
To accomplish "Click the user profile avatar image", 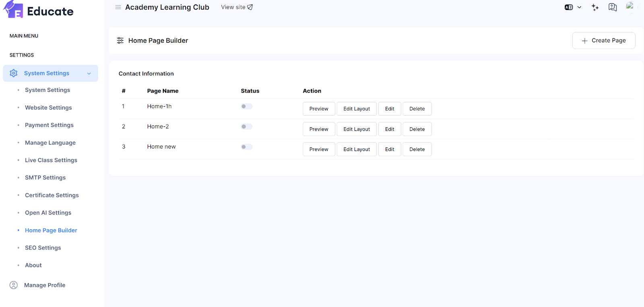I will [x=630, y=6].
